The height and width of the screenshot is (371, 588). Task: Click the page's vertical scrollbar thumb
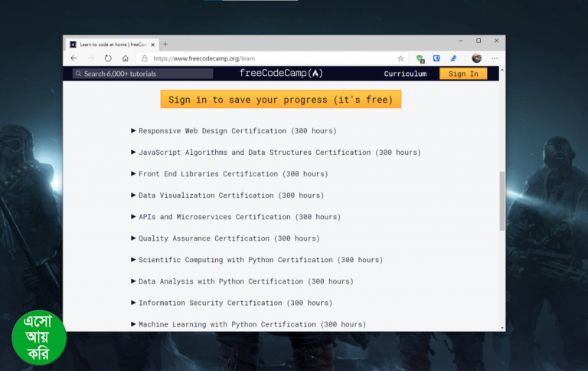click(502, 200)
